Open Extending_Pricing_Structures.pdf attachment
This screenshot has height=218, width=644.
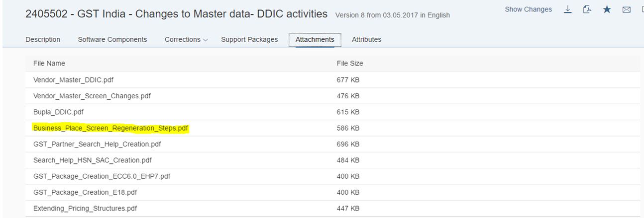click(85, 209)
